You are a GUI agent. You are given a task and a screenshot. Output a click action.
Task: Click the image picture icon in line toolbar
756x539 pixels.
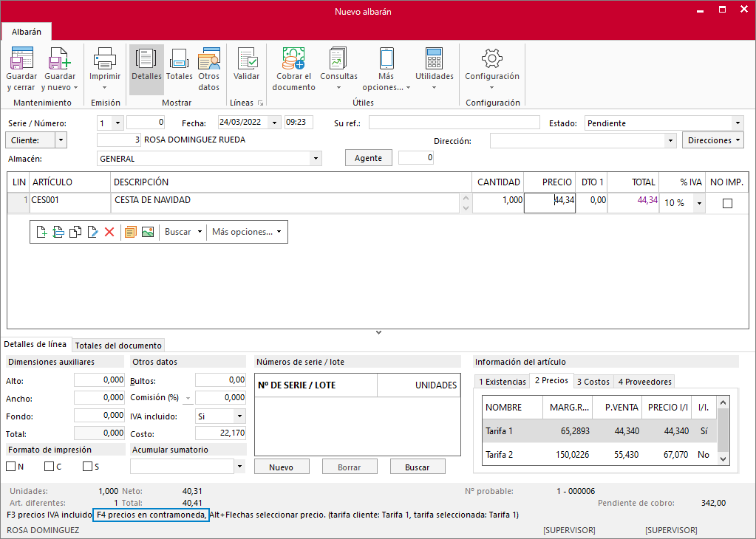pos(148,232)
